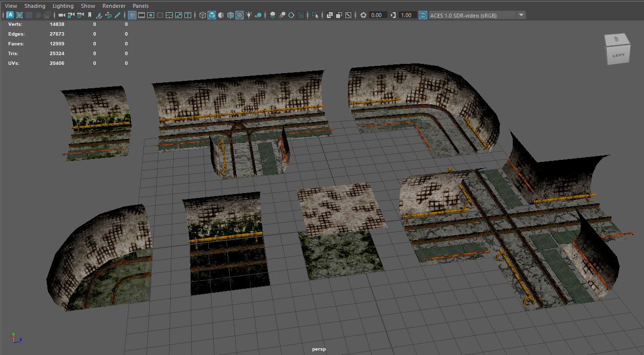The width and height of the screenshot is (644, 355).
Task: Toggle Textured display mode
Action: click(x=240, y=15)
